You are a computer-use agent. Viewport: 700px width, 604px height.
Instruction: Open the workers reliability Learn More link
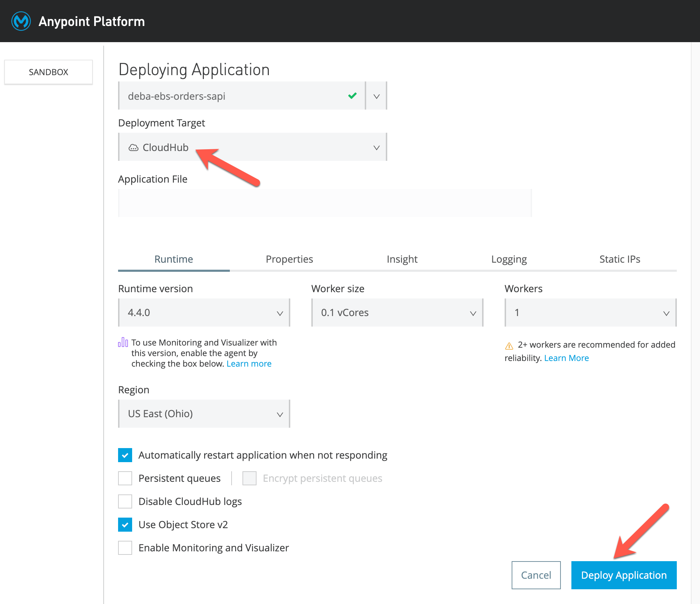click(566, 358)
